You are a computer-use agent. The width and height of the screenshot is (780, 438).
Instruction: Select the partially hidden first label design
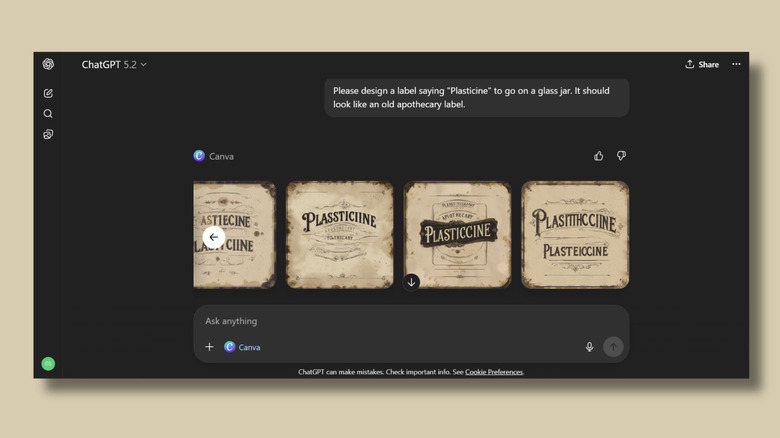click(x=234, y=235)
